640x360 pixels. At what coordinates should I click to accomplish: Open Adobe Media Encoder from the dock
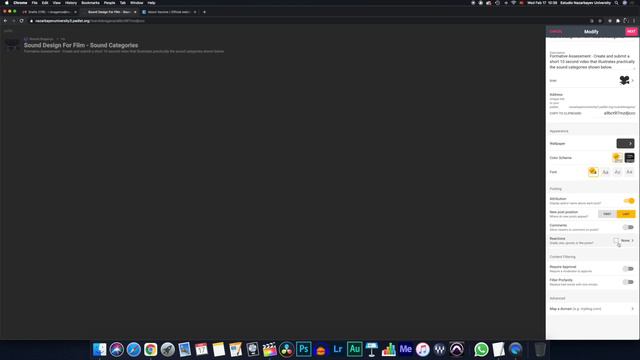tap(406, 349)
